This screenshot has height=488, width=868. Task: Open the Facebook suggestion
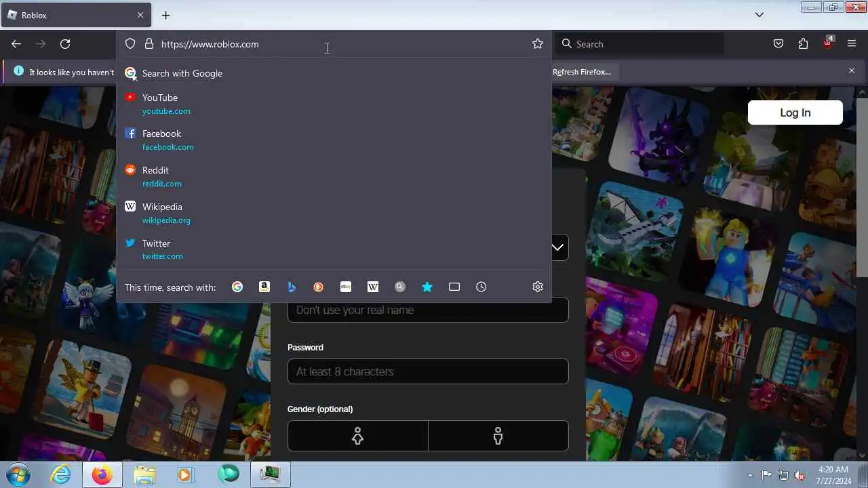(334, 140)
